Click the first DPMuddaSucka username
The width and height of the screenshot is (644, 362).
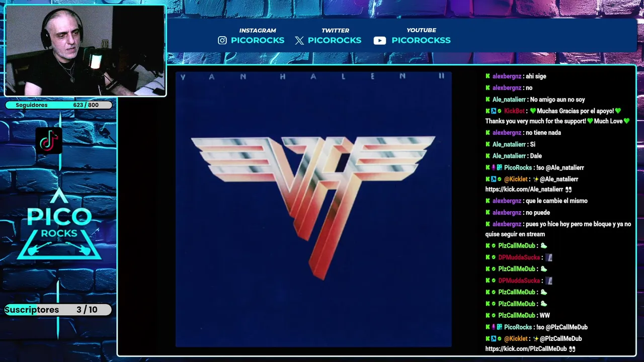[518, 257]
